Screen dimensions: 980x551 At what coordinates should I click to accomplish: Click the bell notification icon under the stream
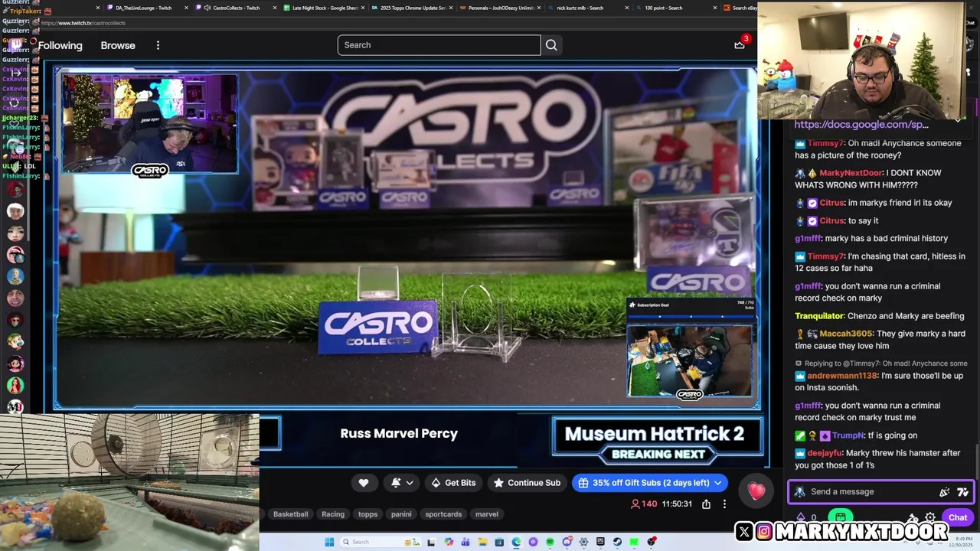click(396, 483)
